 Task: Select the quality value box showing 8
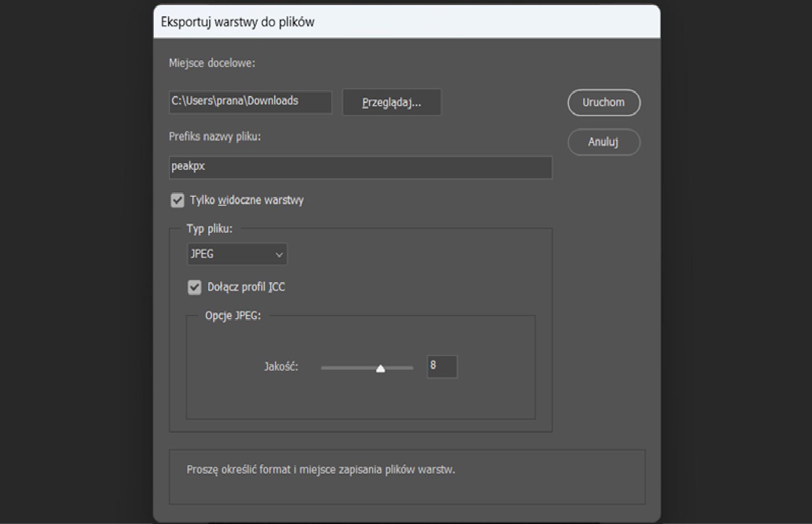click(441, 366)
